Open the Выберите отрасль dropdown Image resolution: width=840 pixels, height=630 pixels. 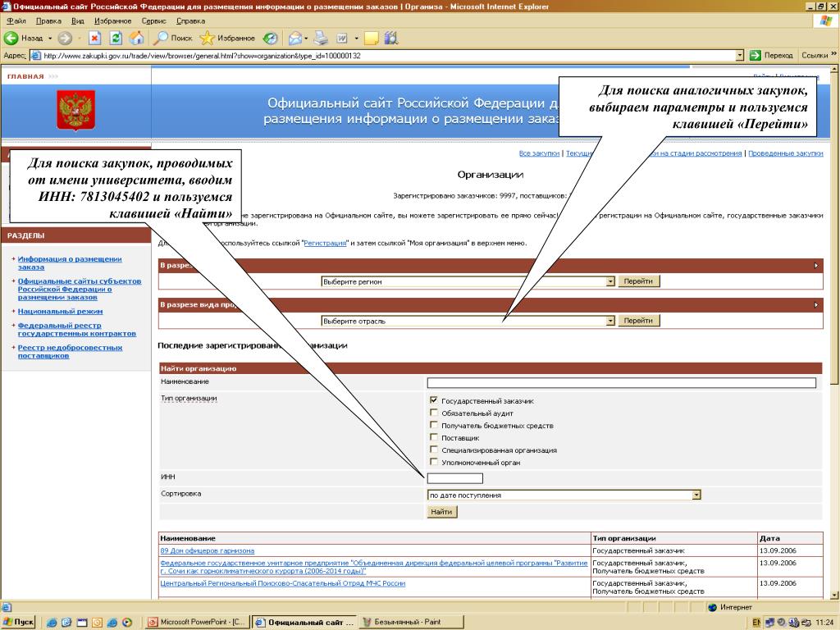click(x=468, y=321)
